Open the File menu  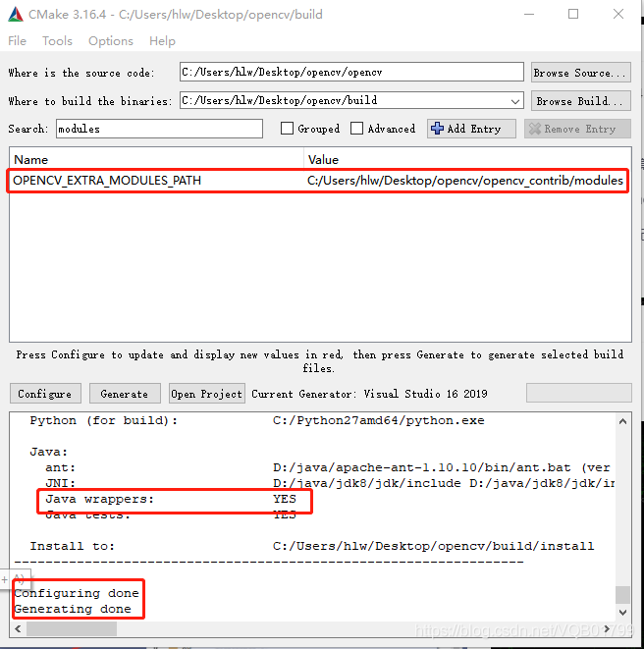click(x=17, y=41)
